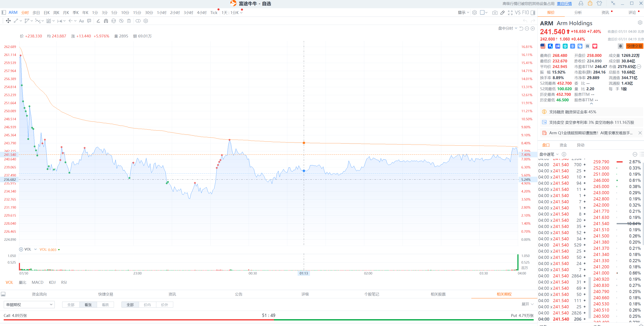Click the ARM ticker symbol in toolbar

click(13, 13)
